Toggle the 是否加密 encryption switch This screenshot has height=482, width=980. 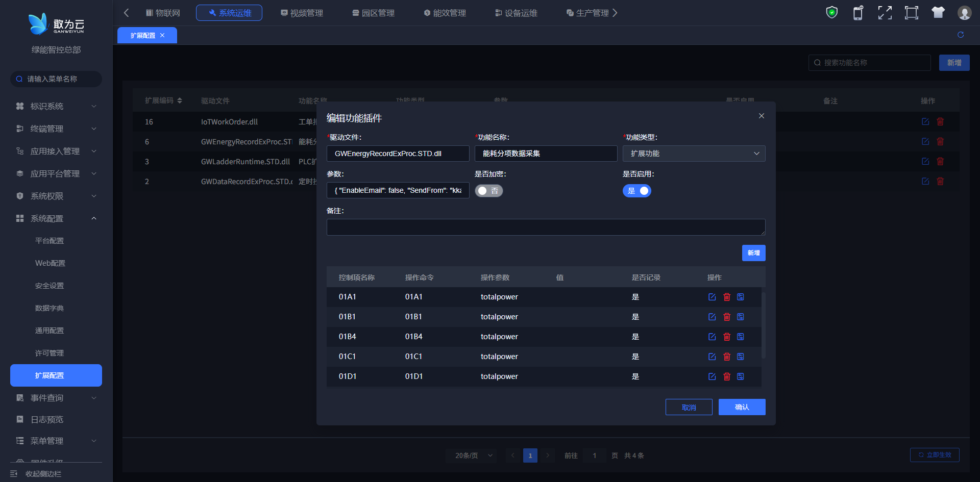pyautogui.click(x=488, y=191)
